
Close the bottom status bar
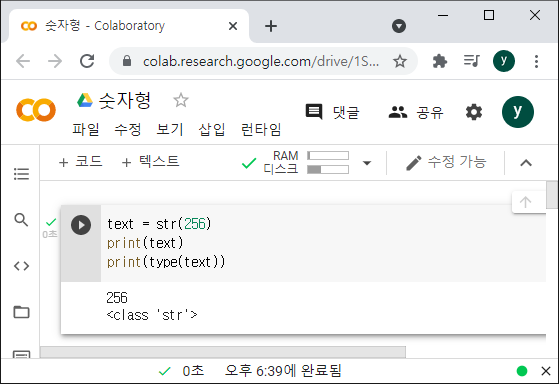click(x=546, y=371)
